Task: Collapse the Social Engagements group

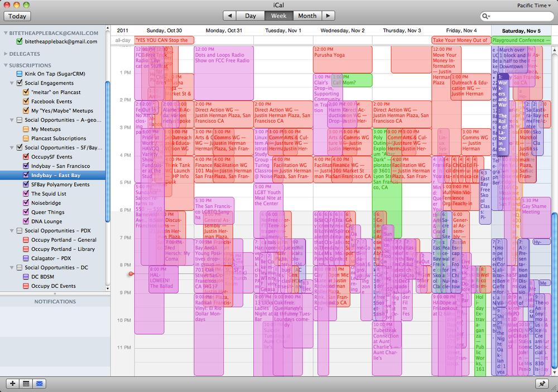Action: (12, 83)
